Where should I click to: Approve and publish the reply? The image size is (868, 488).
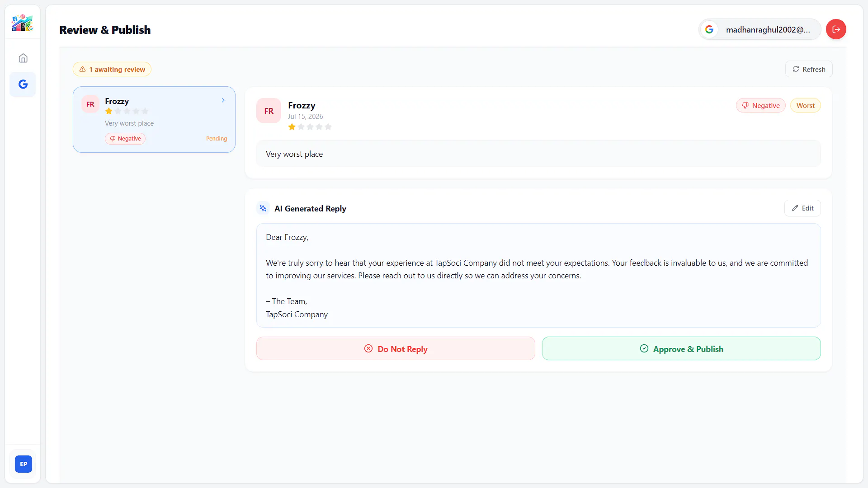pyautogui.click(x=681, y=349)
